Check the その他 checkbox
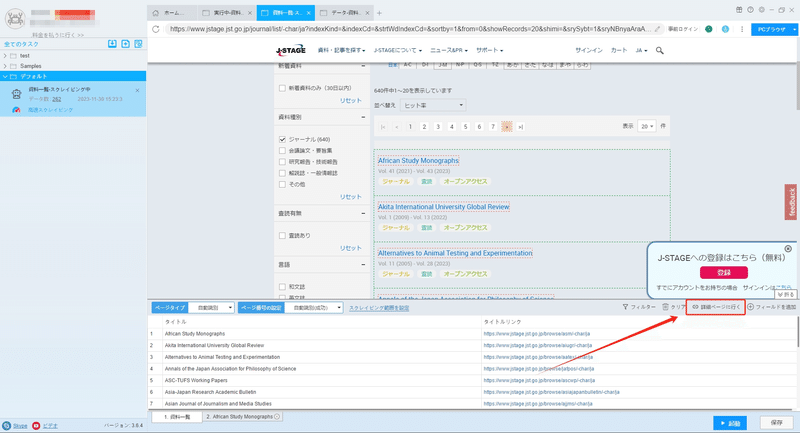The height and width of the screenshot is (433, 800). 282,184
